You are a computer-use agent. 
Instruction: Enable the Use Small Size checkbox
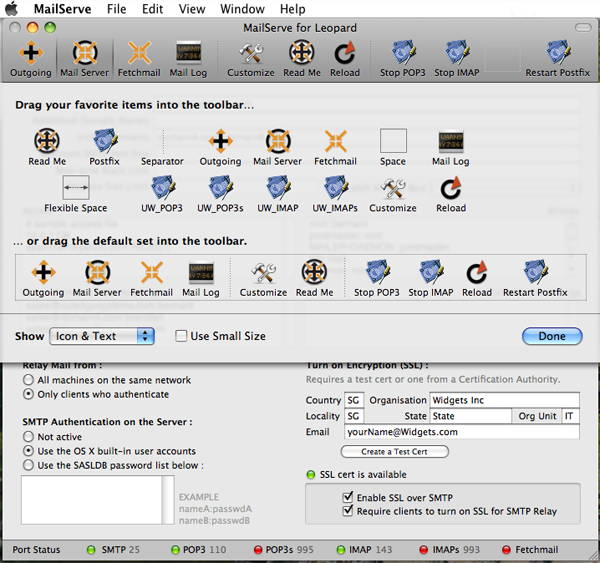(x=181, y=336)
